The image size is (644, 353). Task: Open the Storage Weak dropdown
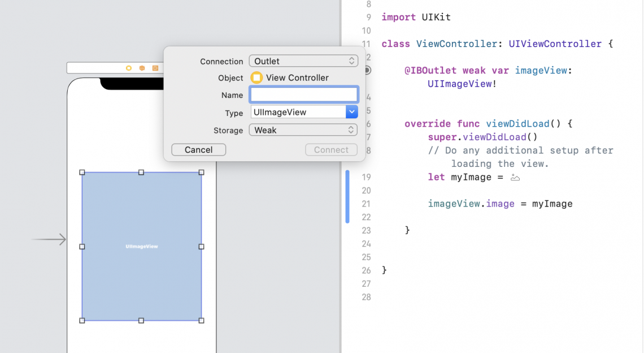pyautogui.click(x=303, y=130)
